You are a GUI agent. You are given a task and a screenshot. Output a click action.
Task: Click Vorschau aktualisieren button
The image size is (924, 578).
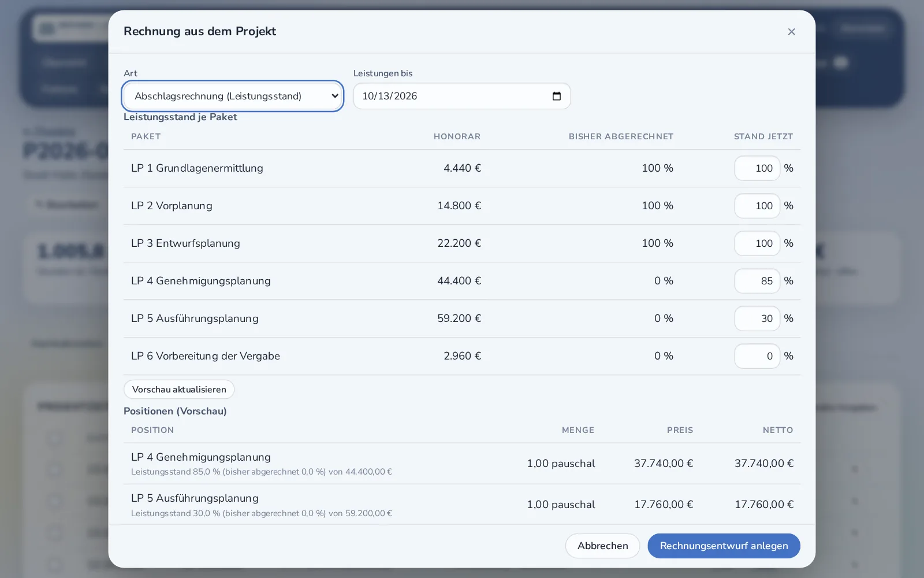pos(179,390)
